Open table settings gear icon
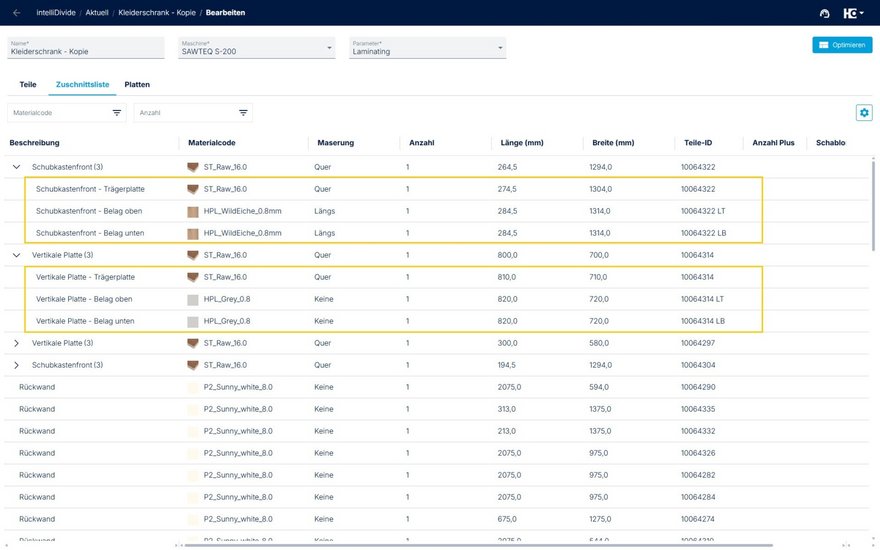Image resolution: width=880 pixels, height=550 pixels. click(x=864, y=113)
